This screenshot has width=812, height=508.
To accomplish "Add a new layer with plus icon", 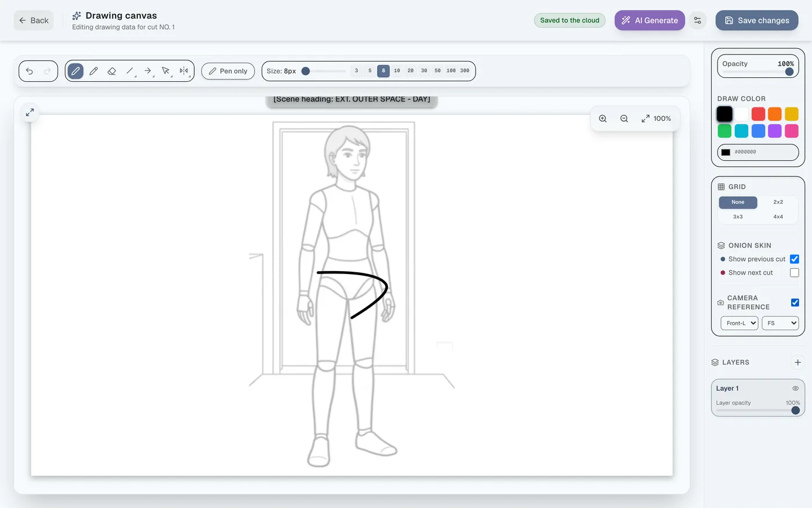I will (797, 362).
